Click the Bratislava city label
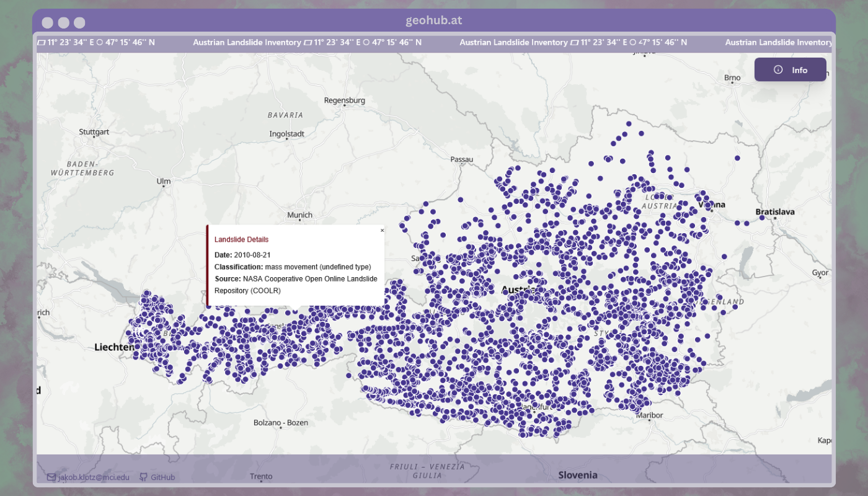Screen dimensions: 868x496 point(774,212)
